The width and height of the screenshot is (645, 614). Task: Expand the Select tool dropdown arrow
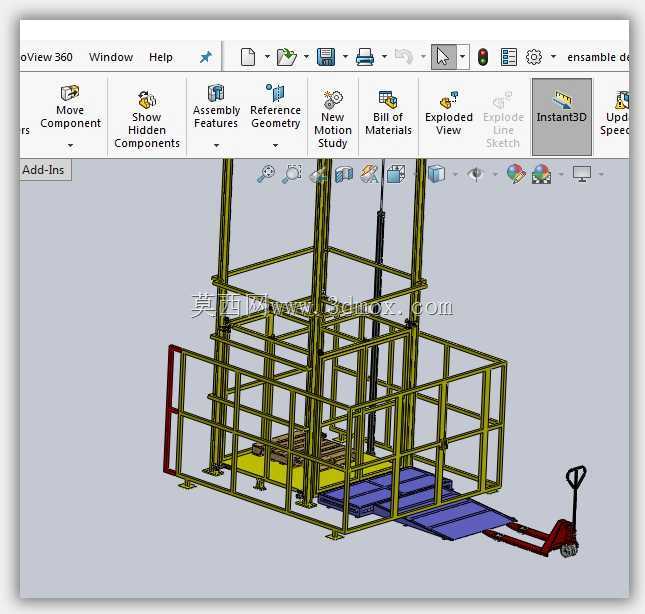(x=463, y=56)
